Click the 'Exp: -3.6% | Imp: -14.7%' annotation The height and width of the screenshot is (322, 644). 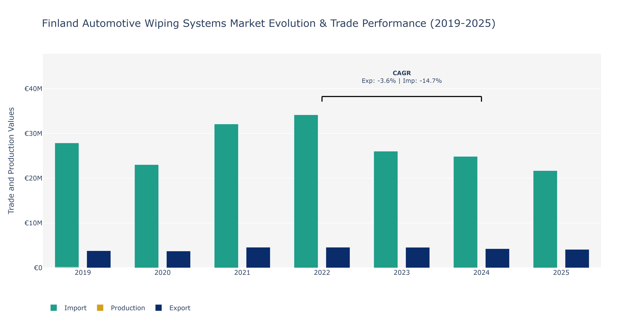[402, 81]
